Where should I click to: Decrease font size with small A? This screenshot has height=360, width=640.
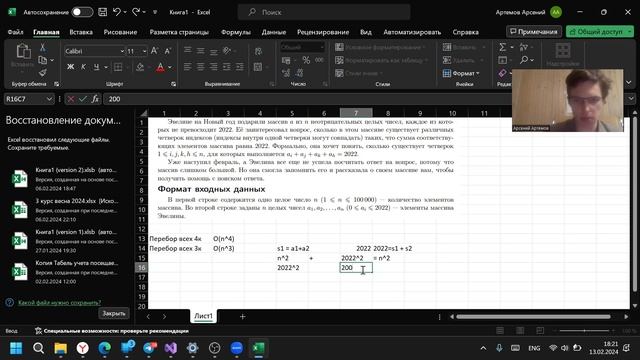coord(167,51)
